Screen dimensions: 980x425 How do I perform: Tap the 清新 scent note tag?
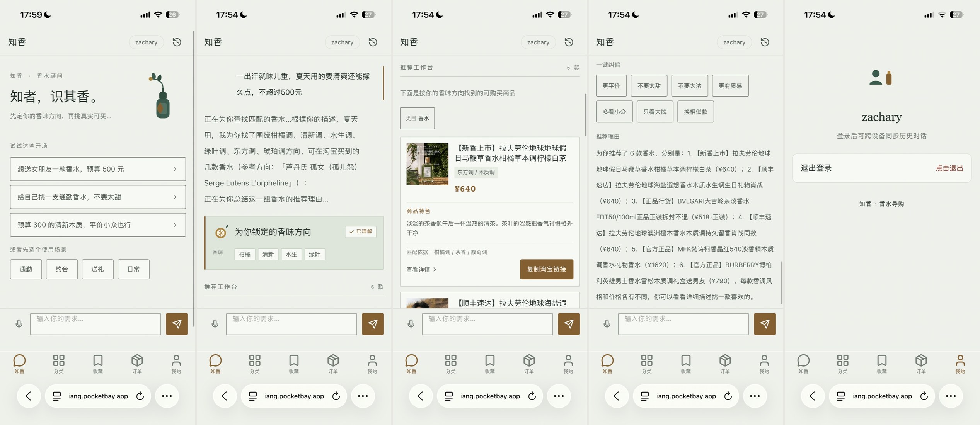[268, 254]
